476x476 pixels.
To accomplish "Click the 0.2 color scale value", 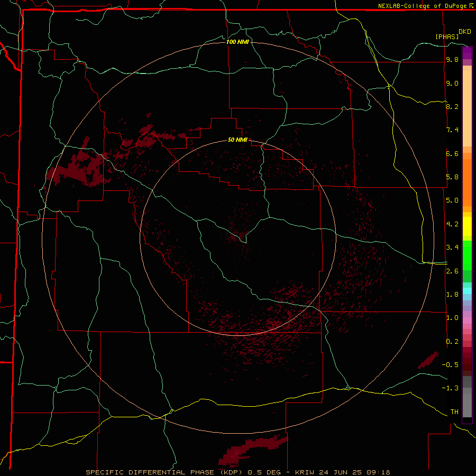I will click(452, 342).
